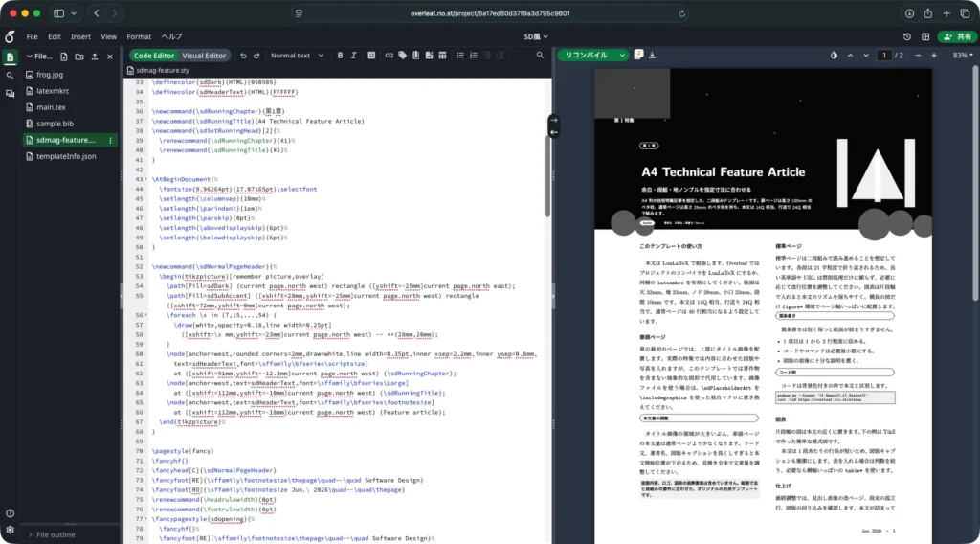The height and width of the screenshot is (544, 980).
Task: Click the 共有 share button
Action: coord(958,37)
